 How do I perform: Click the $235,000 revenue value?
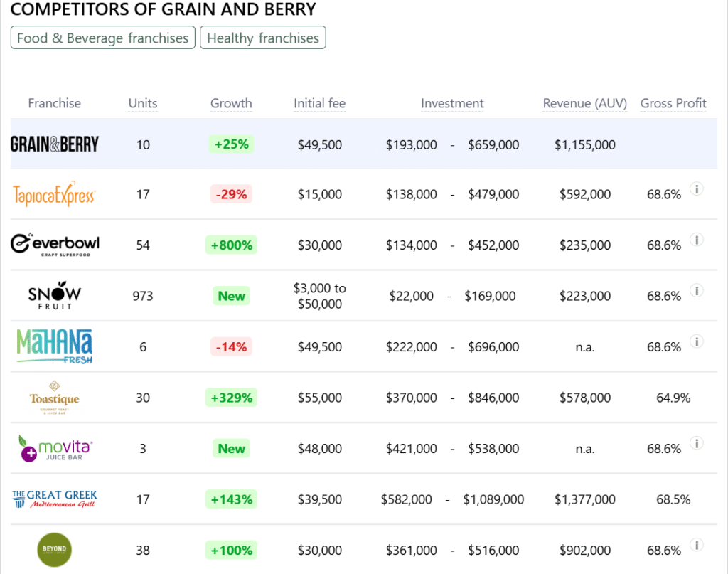(x=585, y=245)
